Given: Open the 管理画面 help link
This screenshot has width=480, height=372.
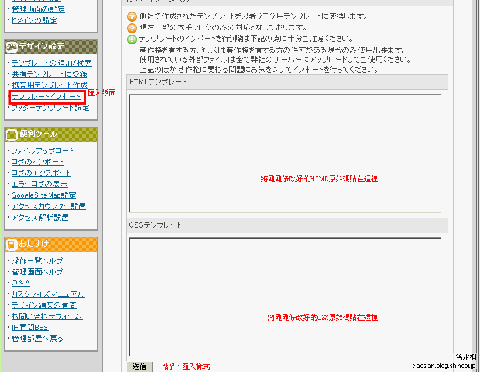Looking at the screenshot, I should 37,272.
